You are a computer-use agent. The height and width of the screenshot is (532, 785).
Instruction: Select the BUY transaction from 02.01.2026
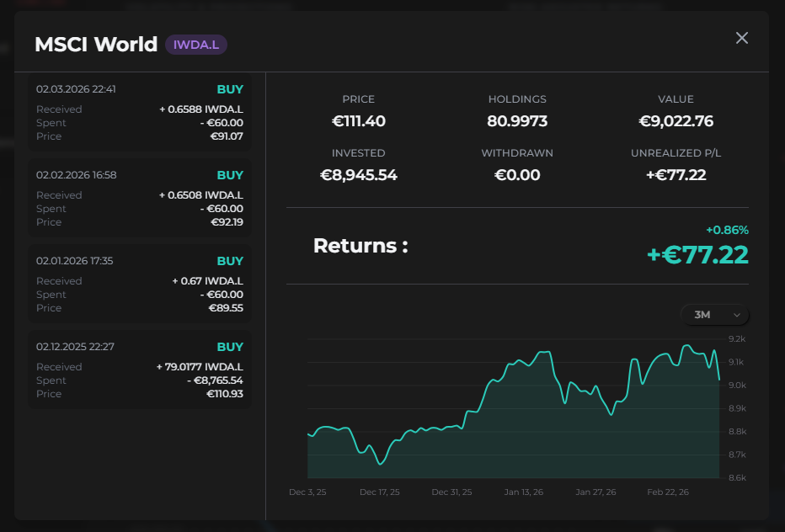coord(140,284)
